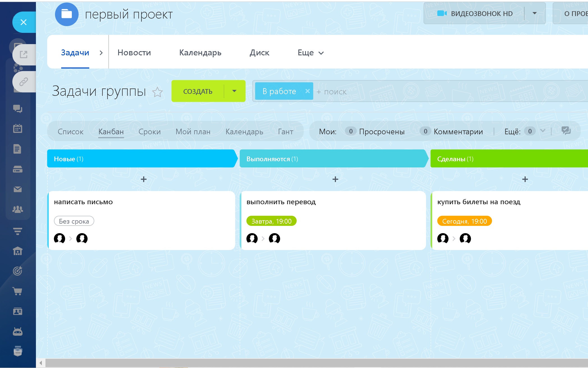The image size is (588, 368).
Task: Click the Новые column header
Action: tap(142, 159)
